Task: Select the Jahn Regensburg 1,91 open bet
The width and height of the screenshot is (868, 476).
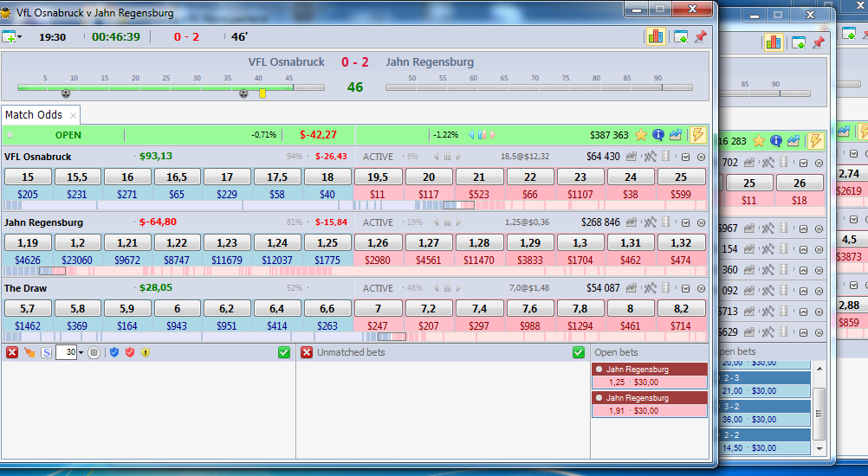Action: 650,405
